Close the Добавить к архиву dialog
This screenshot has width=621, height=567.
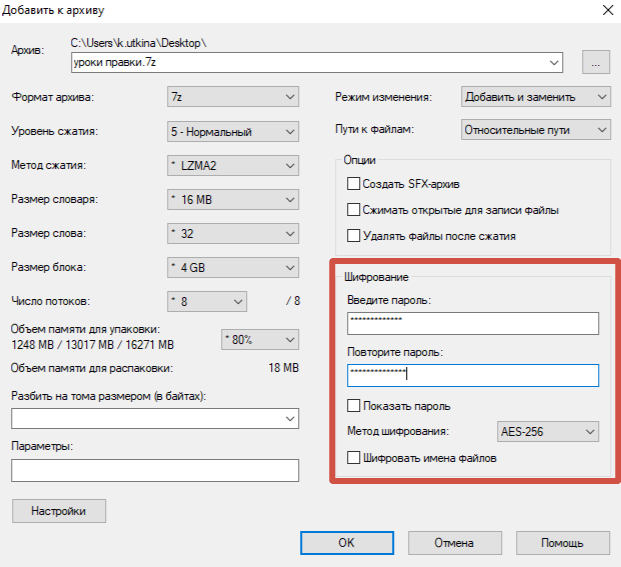[603, 10]
